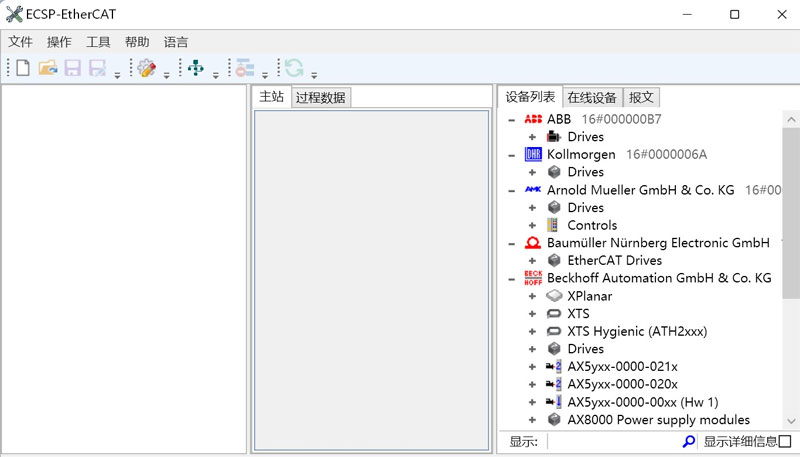Click the green network topology icon

(x=195, y=67)
